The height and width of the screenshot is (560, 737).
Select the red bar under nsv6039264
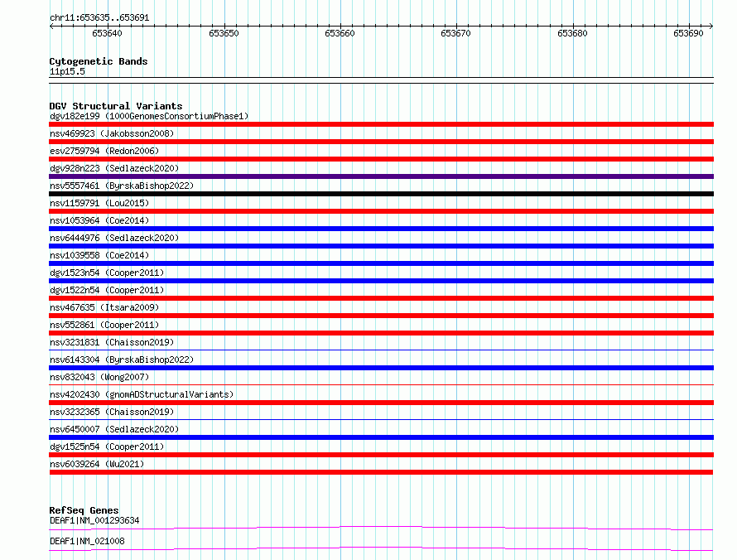(x=381, y=472)
